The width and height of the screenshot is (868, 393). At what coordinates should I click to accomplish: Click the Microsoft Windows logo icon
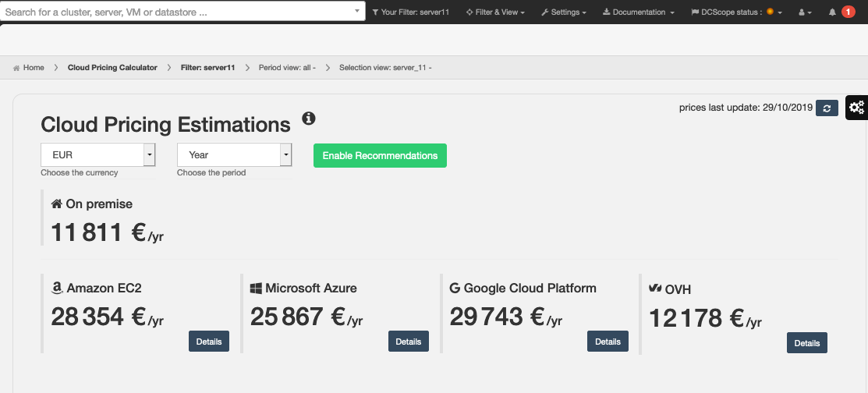(256, 288)
